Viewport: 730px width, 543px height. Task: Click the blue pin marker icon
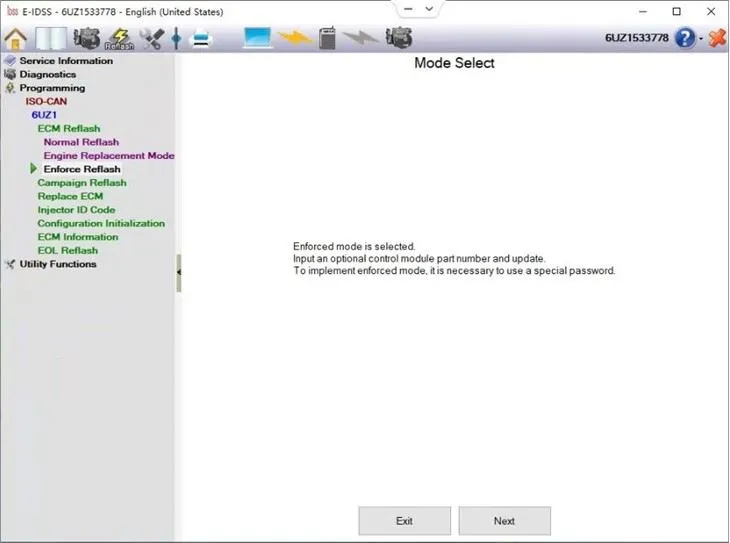(x=176, y=38)
